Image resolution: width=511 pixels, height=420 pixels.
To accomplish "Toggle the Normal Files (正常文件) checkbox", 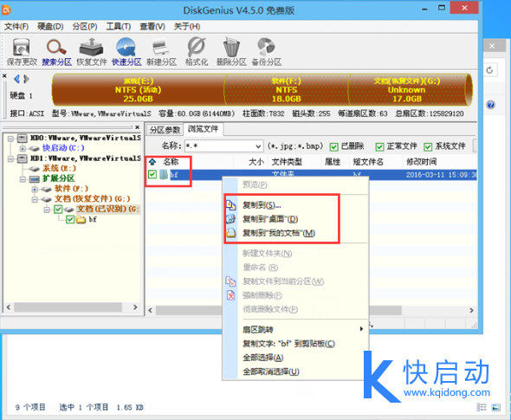I will click(x=379, y=147).
